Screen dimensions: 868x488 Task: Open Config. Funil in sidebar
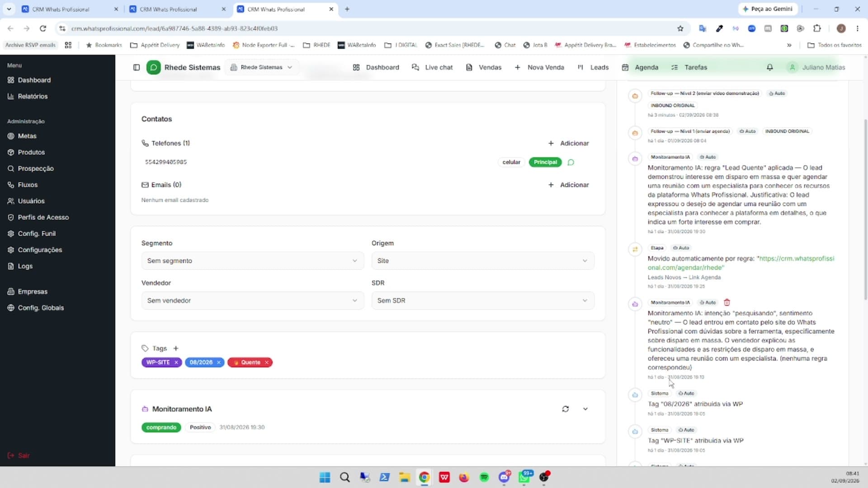[x=32, y=234]
